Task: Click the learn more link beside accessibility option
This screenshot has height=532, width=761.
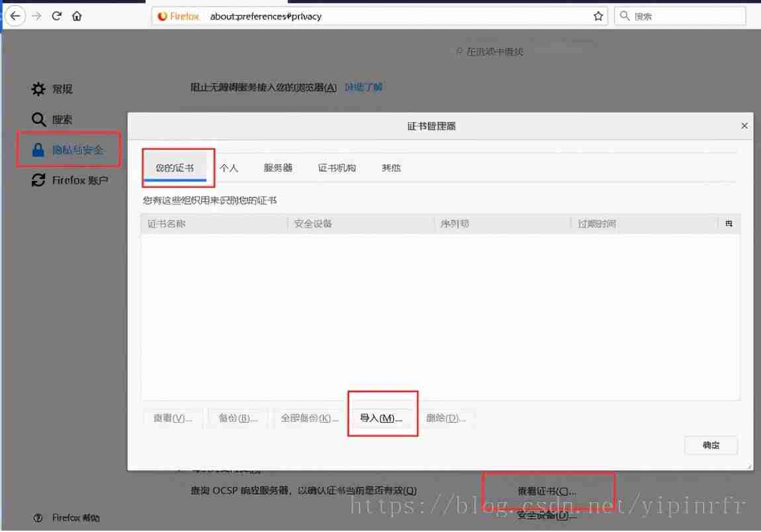Action: (x=363, y=87)
